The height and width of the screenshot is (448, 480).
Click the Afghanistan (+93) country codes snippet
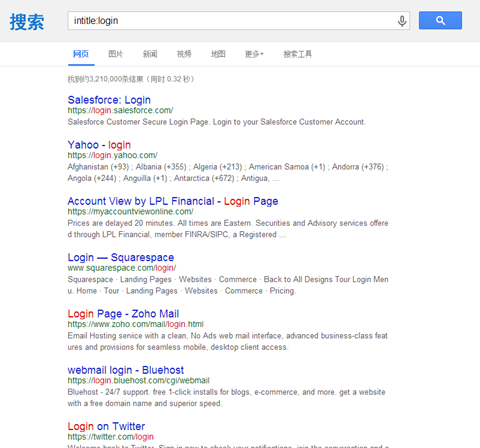228,173
